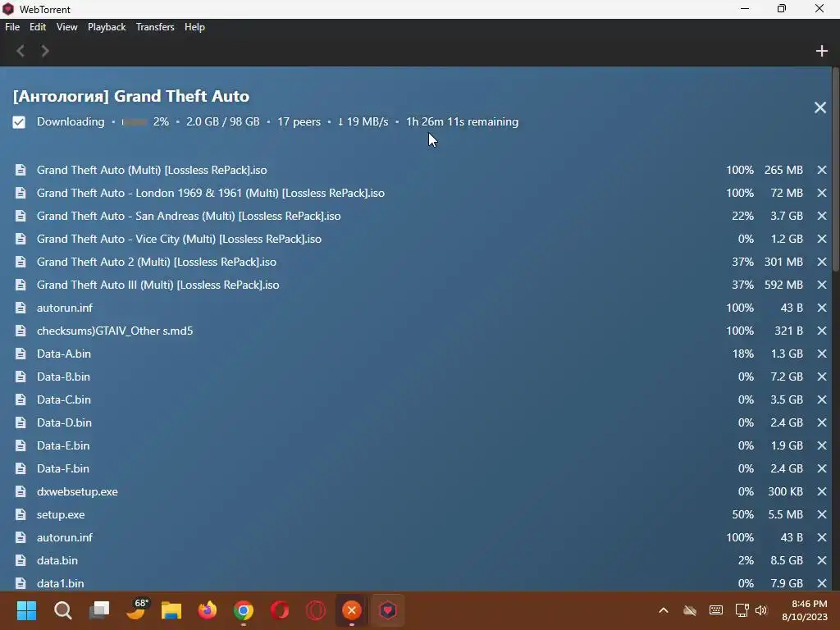Click the 17 peers status text
Image resolution: width=840 pixels, height=630 pixels.
click(299, 122)
